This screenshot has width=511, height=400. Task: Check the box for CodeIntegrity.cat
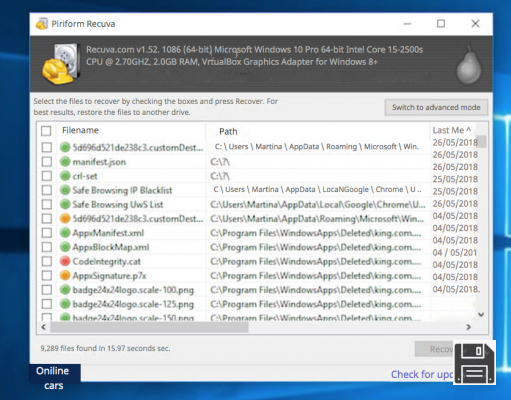(x=47, y=261)
